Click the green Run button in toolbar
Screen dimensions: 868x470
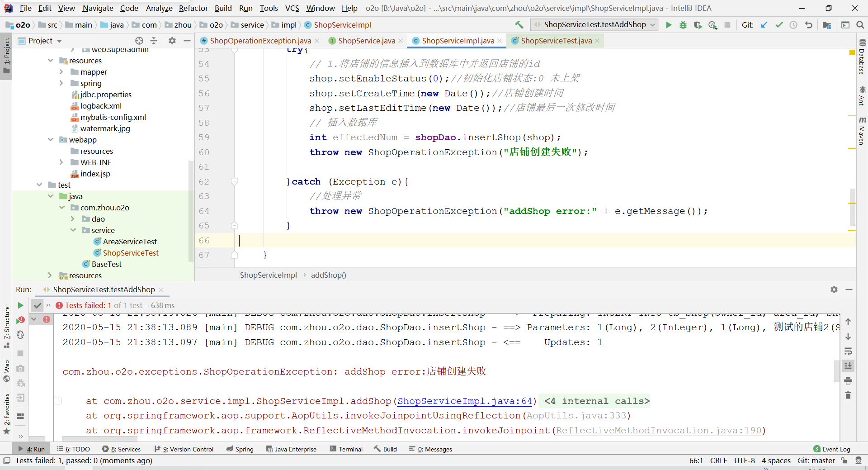[669, 25]
